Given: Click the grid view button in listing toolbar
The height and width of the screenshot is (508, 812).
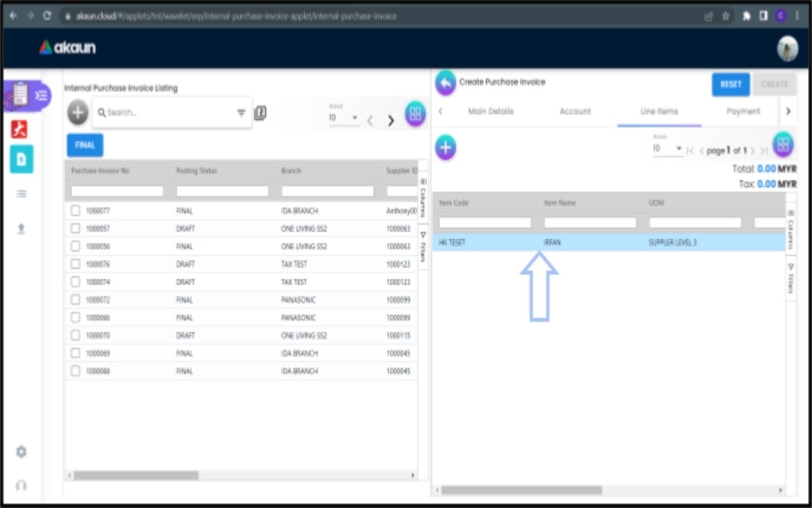Looking at the screenshot, I should click(415, 114).
